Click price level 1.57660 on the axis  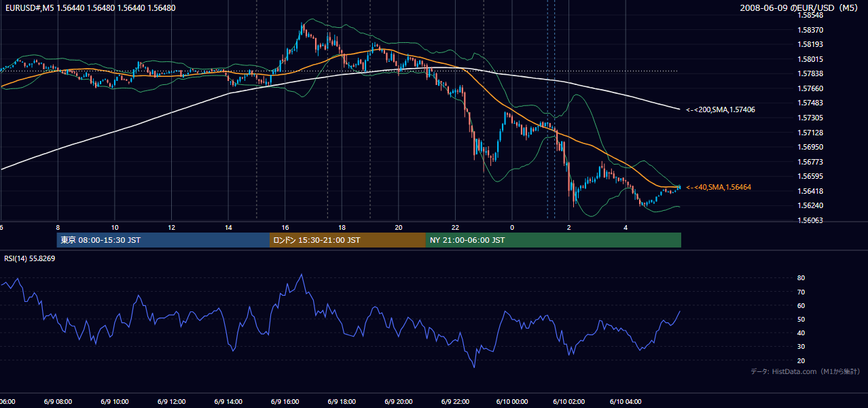click(811, 88)
